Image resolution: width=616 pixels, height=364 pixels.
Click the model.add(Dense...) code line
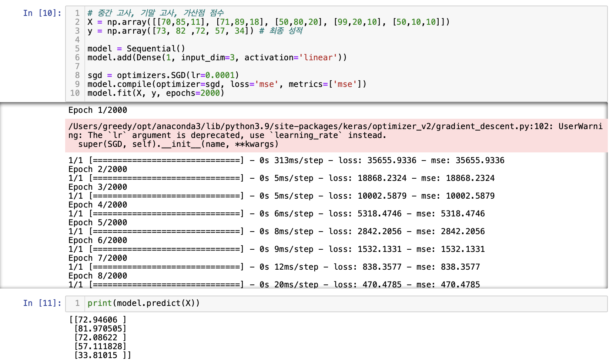(x=217, y=58)
